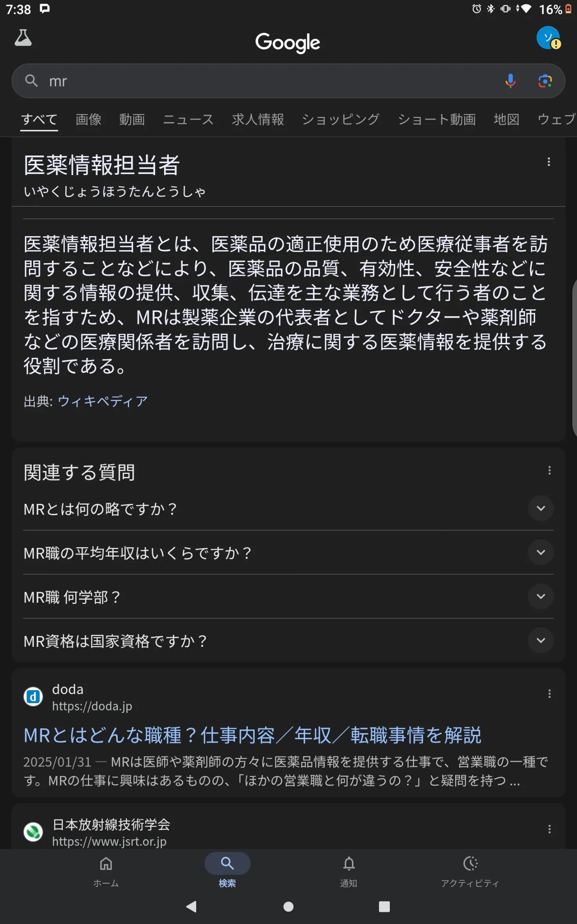Expand question MRとは何の略ですか？
Image resolution: width=577 pixels, height=924 pixels.
(x=288, y=509)
